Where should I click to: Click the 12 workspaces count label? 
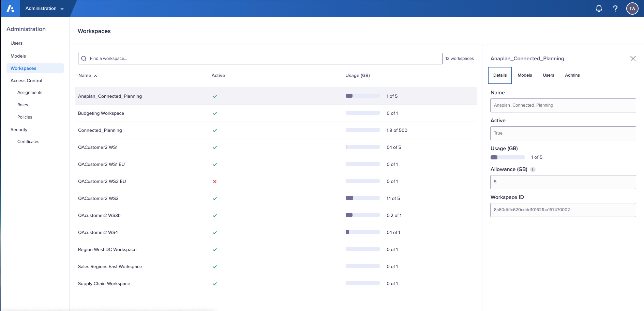click(460, 59)
